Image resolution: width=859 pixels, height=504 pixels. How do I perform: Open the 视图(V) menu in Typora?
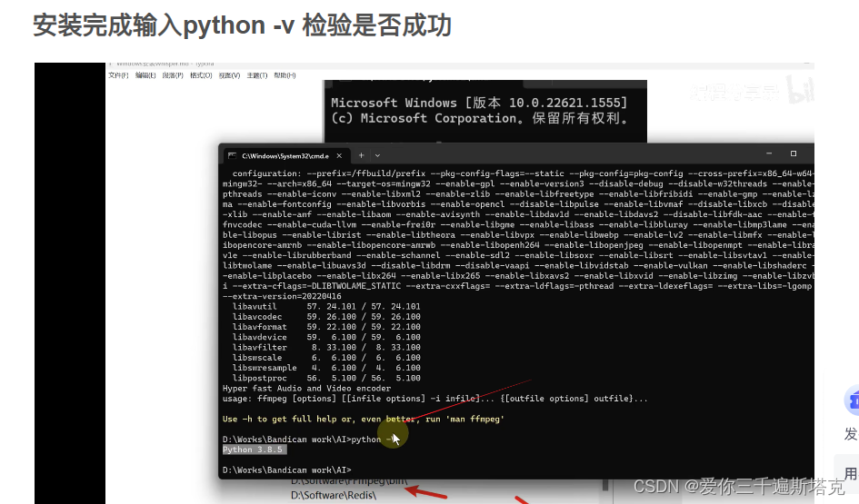click(229, 75)
